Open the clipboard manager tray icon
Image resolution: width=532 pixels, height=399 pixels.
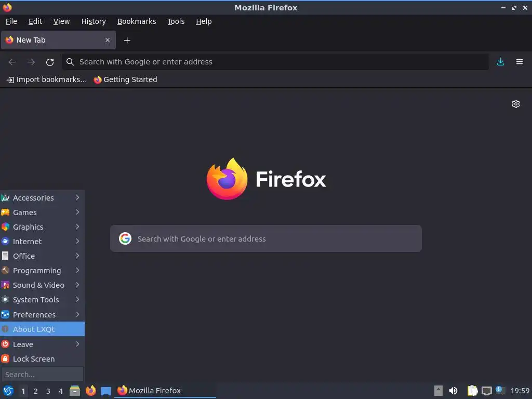[472, 391]
